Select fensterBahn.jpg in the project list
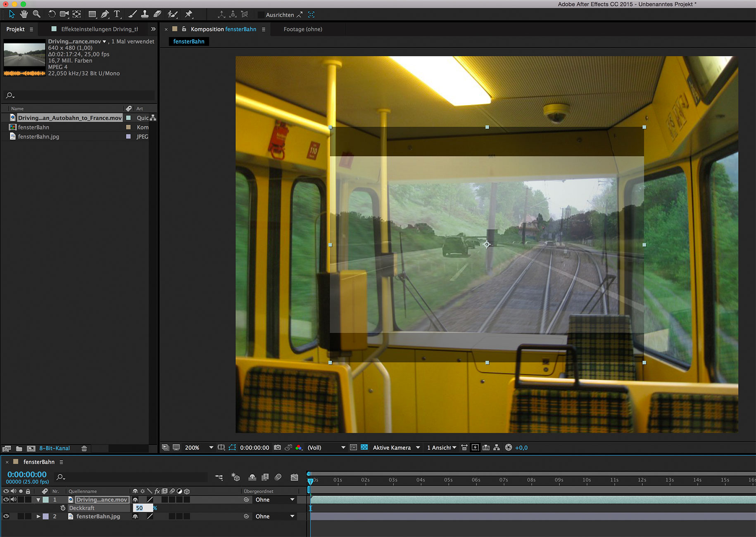 pos(38,137)
